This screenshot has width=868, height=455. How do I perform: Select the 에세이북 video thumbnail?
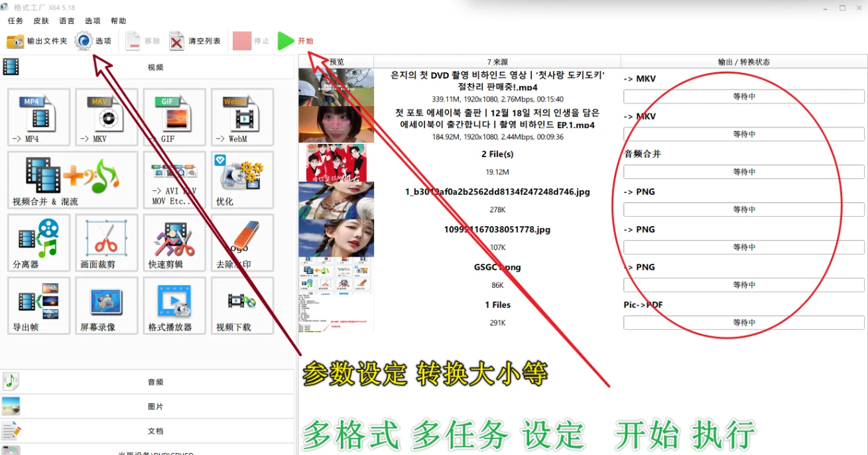336,125
